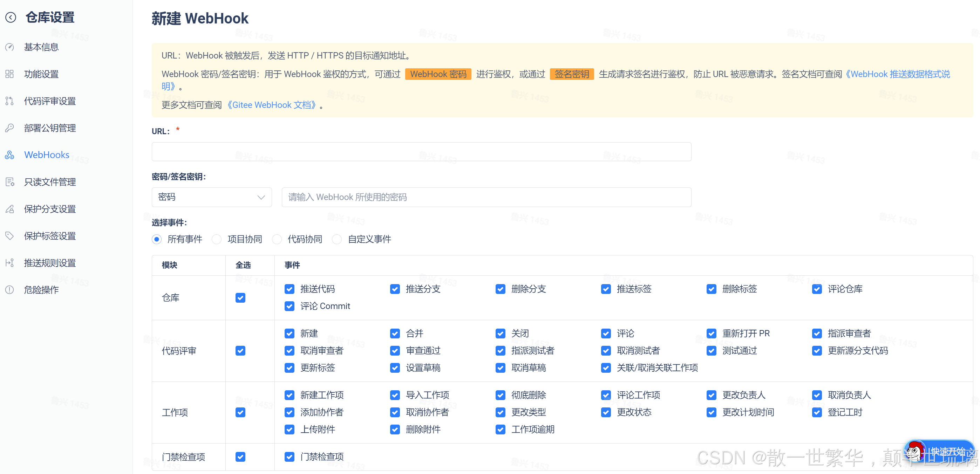Image resolution: width=980 pixels, height=474 pixels.
Task: Select the 代码协同 radio button
Action: click(277, 240)
